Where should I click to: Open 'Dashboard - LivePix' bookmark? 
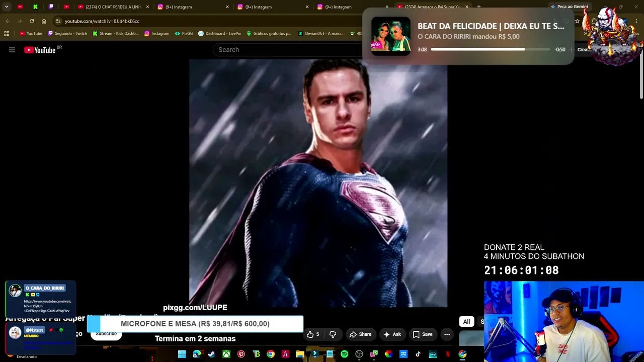(x=219, y=34)
